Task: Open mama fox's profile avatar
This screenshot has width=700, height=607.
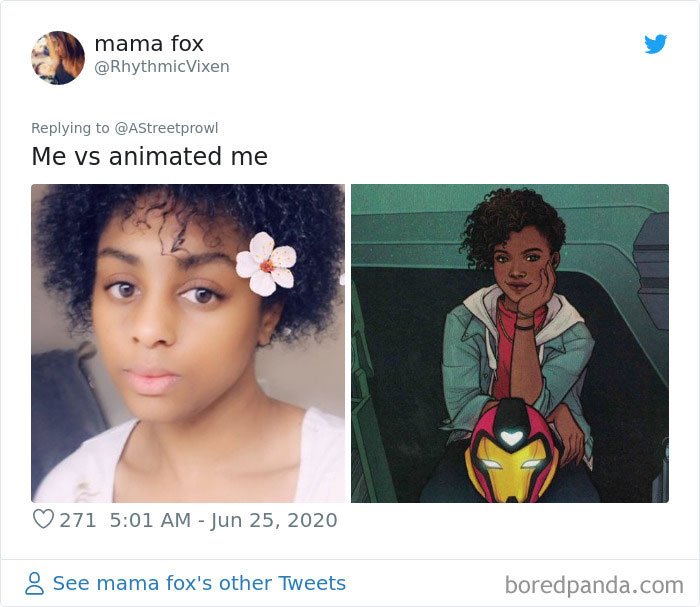Action: [x=58, y=58]
